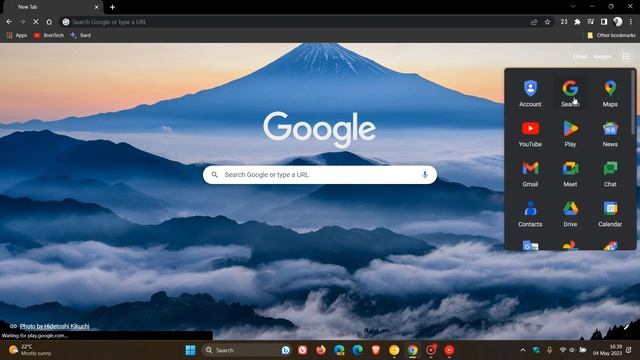Share this page icon in address bar
640x360 pixels.
pos(534,22)
